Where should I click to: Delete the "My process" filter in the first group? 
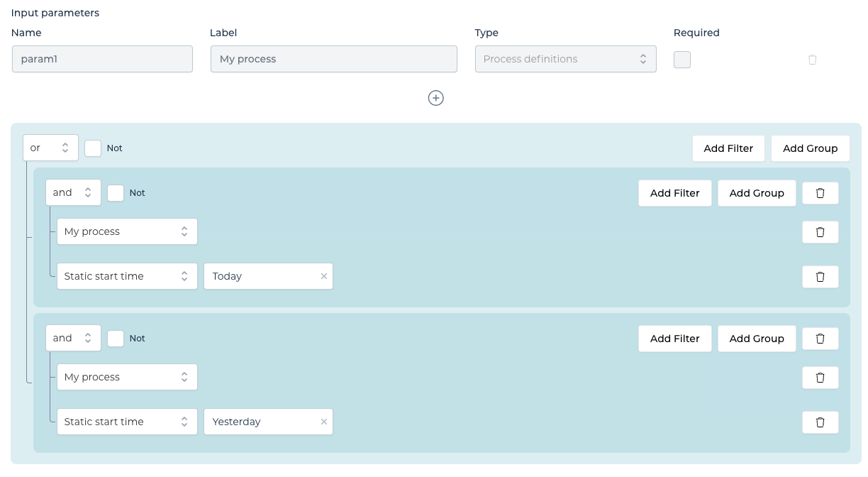pos(820,231)
